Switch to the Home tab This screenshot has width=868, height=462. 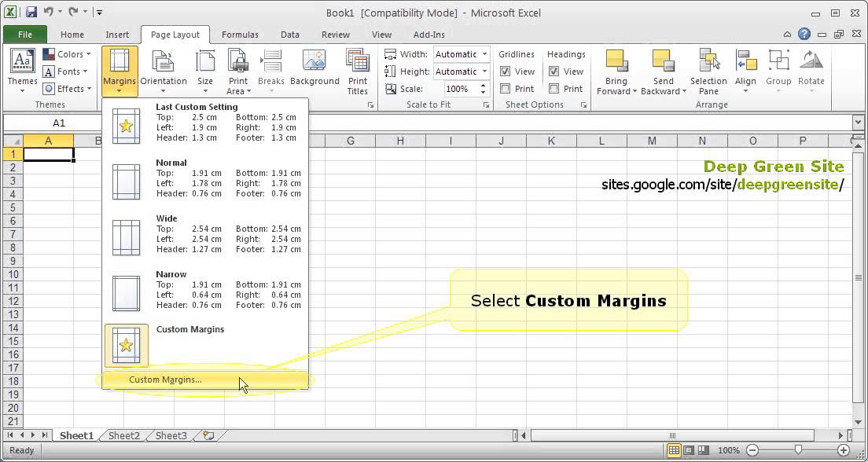pos(72,35)
